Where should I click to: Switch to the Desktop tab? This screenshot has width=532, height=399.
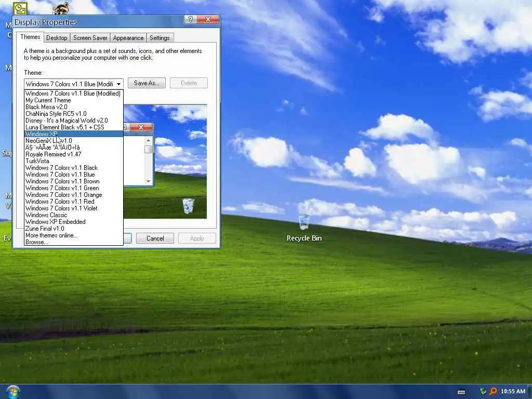point(57,37)
